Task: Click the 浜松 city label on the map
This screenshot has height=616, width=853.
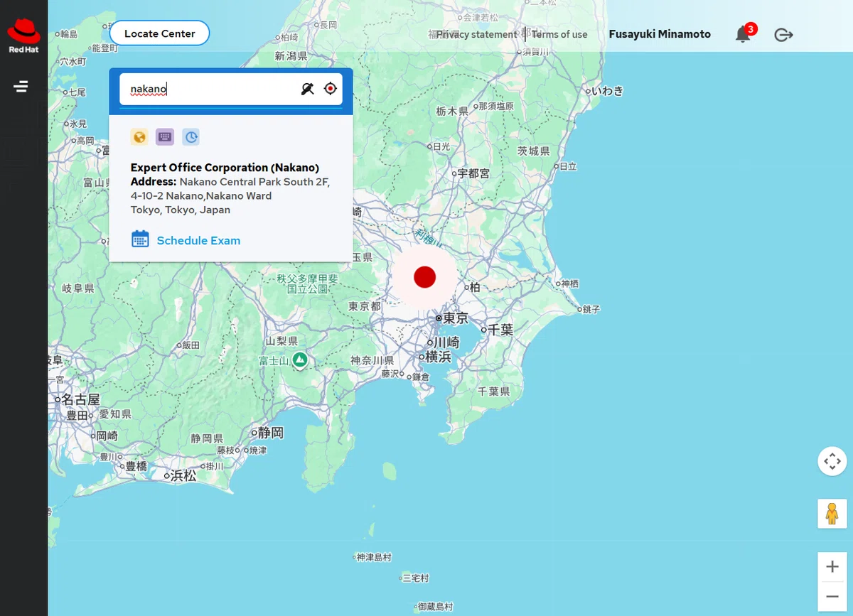Action: click(x=183, y=475)
